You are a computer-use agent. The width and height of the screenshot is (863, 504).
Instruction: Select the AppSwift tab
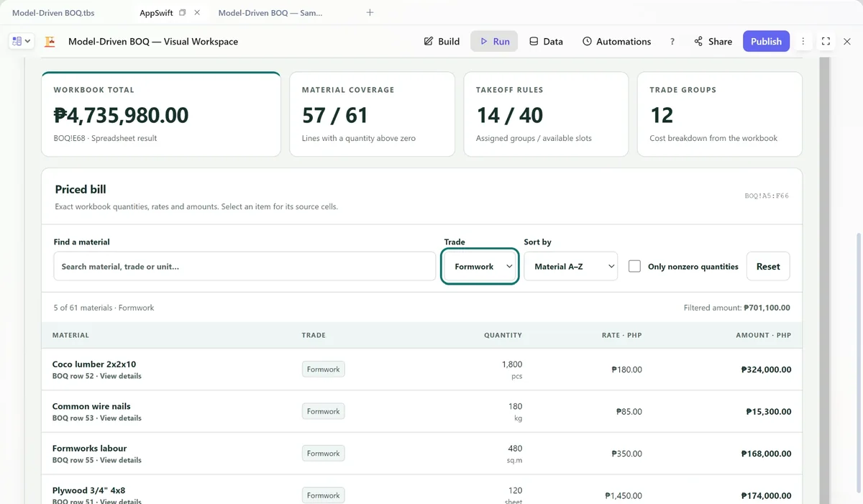click(156, 13)
